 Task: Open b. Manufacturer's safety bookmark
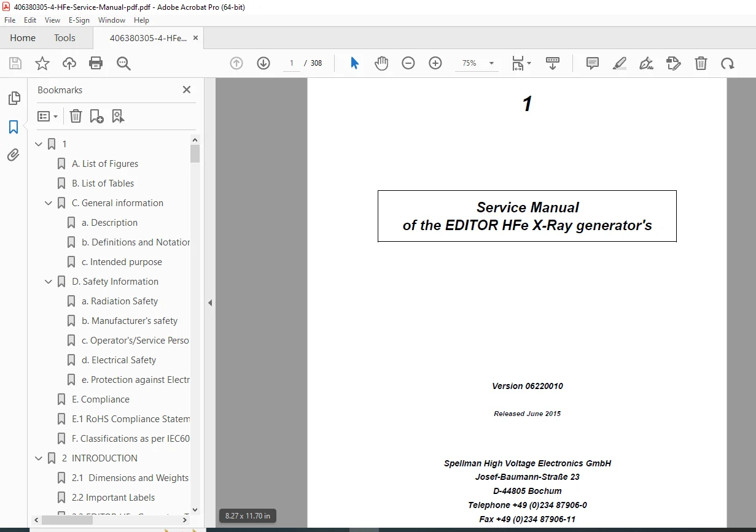[x=130, y=321]
